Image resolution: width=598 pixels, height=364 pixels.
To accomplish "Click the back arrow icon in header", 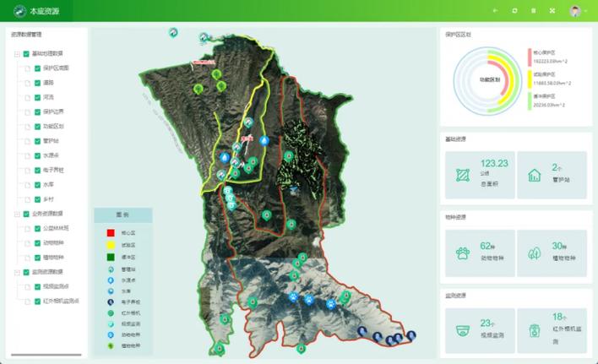I will tap(495, 11).
